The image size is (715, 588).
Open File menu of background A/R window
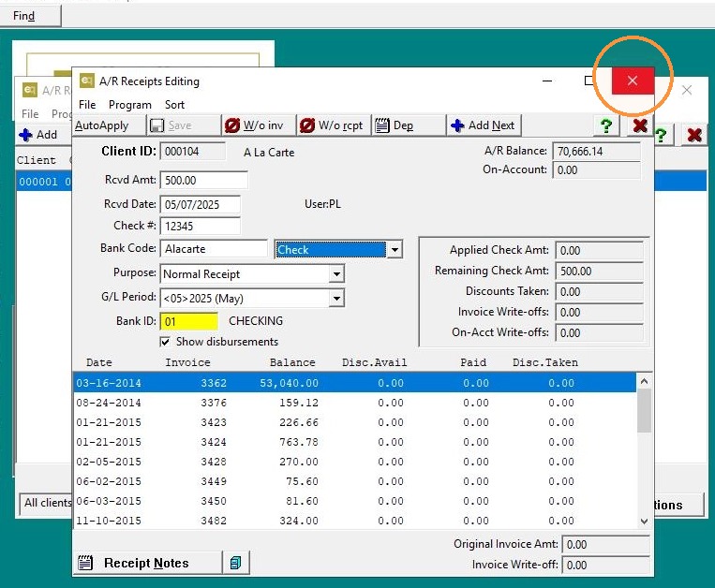[30, 114]
